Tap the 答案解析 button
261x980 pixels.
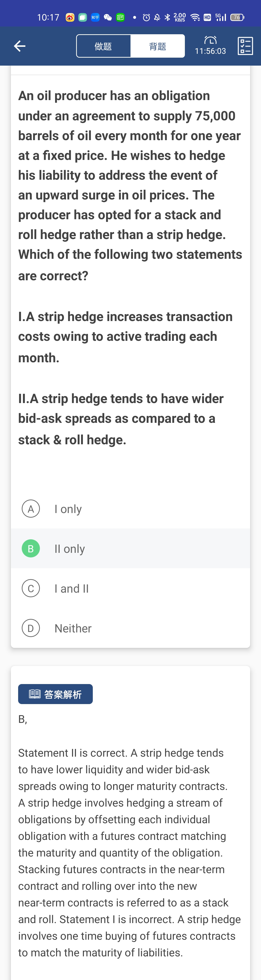[56, 694]
